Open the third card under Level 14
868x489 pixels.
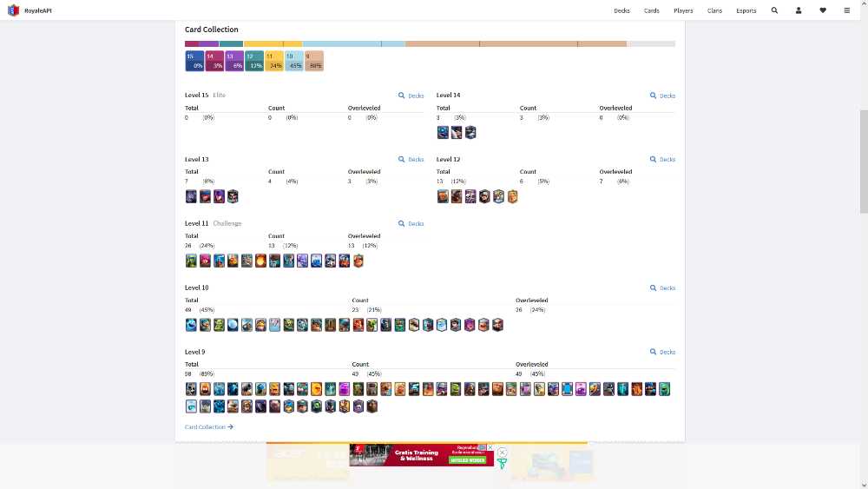click(x=470, y=132)
